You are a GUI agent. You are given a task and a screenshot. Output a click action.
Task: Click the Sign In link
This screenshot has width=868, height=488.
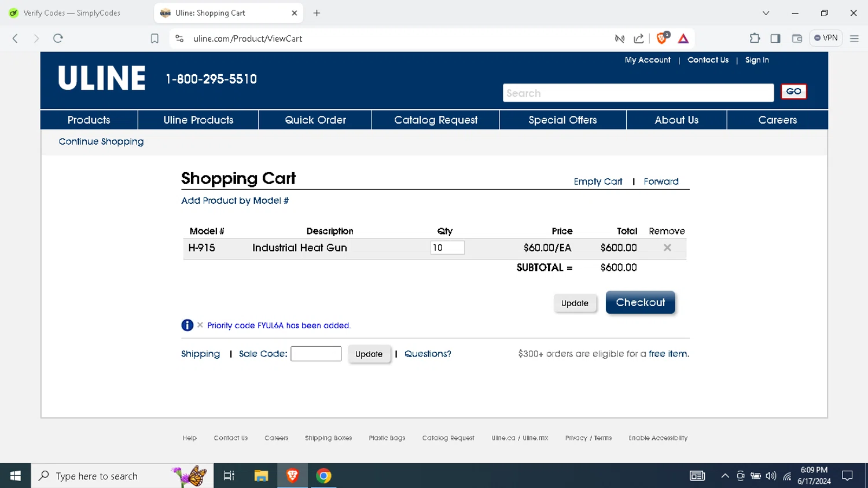757,60
